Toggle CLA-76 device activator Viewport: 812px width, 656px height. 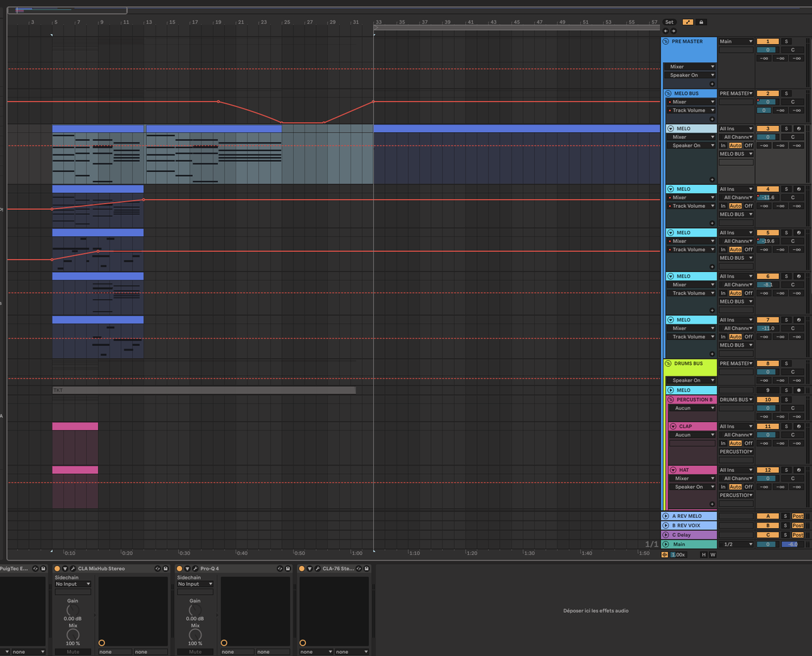pyautogui.click(x=302, y=569)
